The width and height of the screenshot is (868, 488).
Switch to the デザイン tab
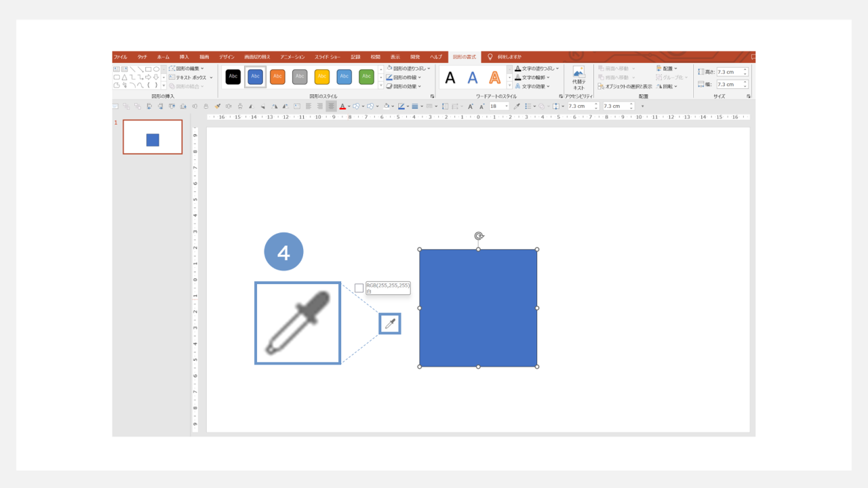pos(226,57)
